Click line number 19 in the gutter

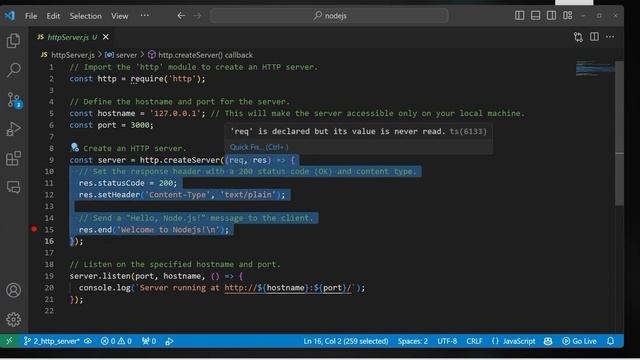click(x=49, y=276)
